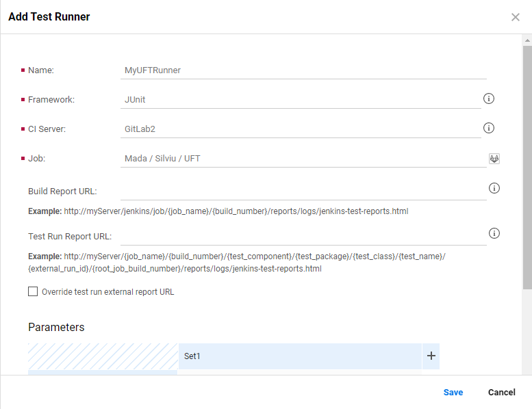Open the Framework info tooltip icon
Screen dimensions: 532x409
coord(489,98)
